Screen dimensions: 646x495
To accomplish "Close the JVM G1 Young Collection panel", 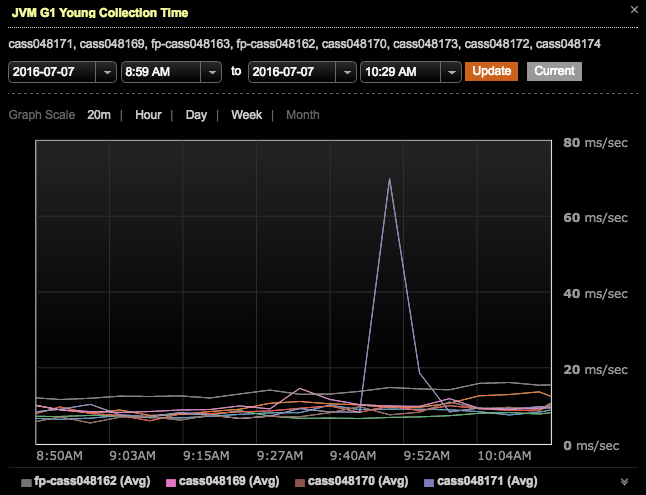I will (x=632, y=12).
